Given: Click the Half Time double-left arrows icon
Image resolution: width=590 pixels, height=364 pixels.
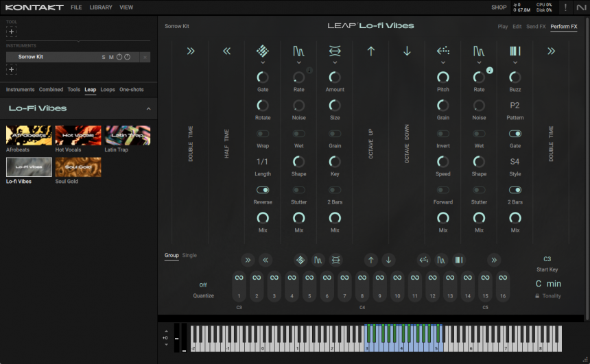Looking at the screenshot, I should 226,51.
